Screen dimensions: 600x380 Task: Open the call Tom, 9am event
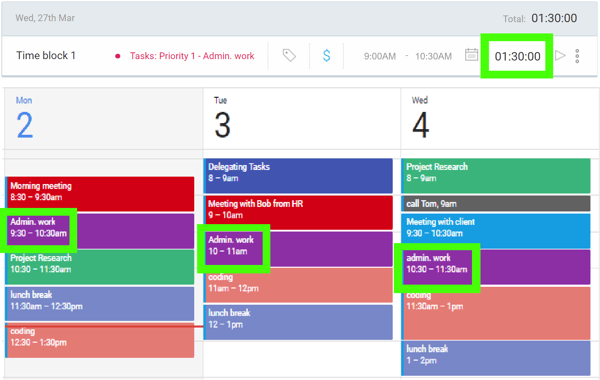point(496,204)
